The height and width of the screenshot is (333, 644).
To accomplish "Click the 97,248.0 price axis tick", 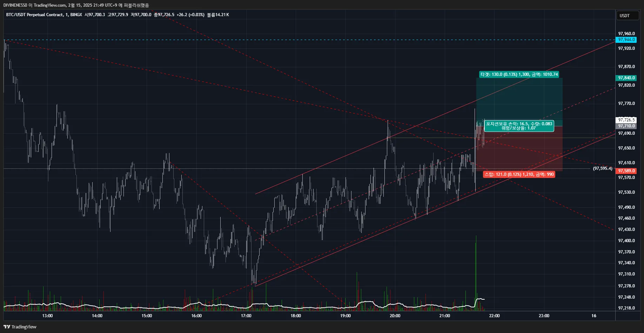I will pyautogui.click(x=626, y=297).
